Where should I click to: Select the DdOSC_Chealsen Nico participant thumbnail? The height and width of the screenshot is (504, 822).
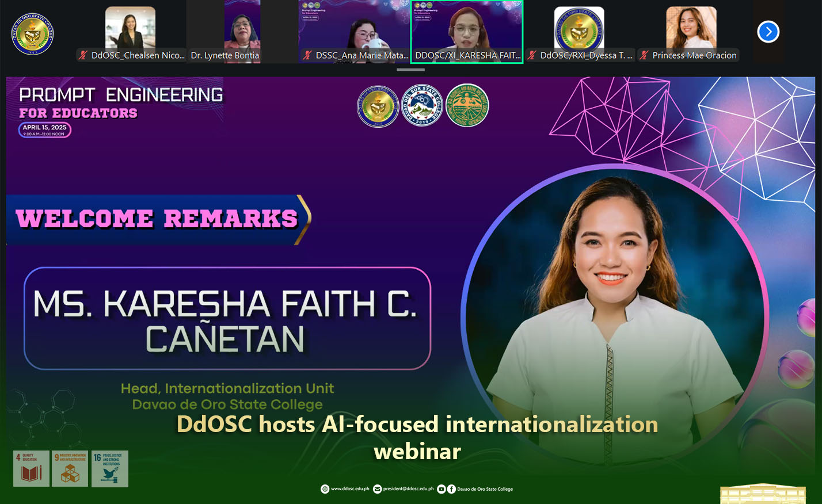pyautogui.click(x=130, y=29)
